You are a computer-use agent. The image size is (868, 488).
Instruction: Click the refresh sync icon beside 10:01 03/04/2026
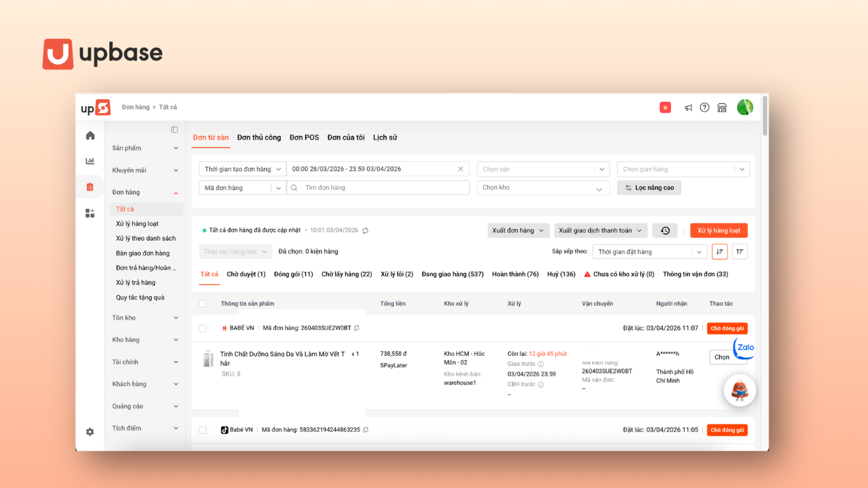pyautogui.click(x=365, y=231)
